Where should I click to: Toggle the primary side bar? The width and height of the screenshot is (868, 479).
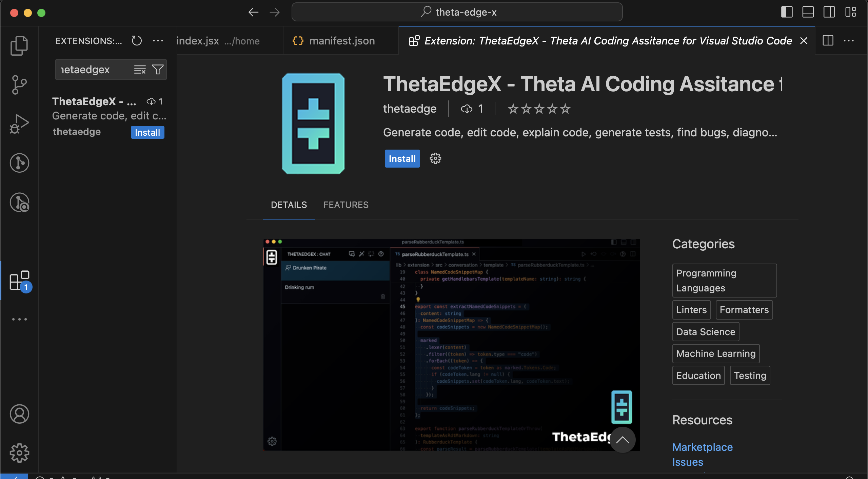(x=787, y=12)
